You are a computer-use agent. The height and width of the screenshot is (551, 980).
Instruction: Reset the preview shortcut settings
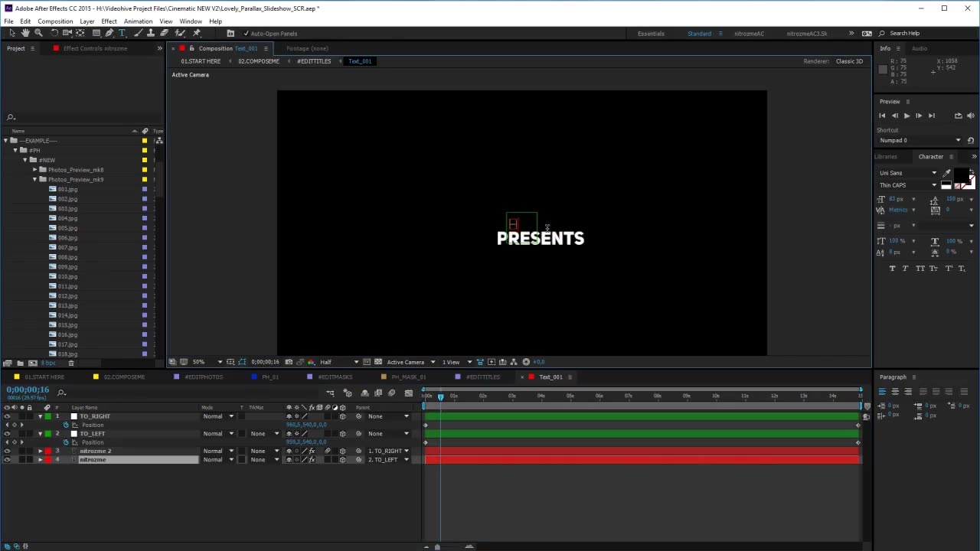[x=971, y=141]
